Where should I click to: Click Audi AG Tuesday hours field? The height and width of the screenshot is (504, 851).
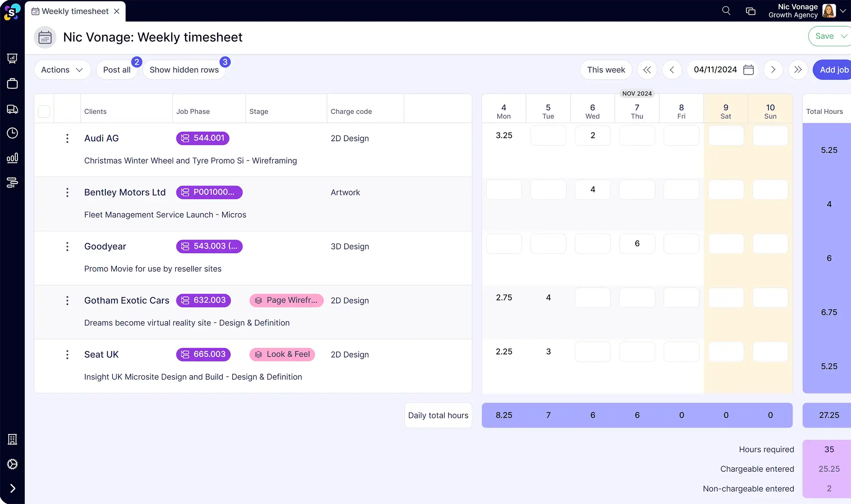pyautogui.click(x=548, y=135)
